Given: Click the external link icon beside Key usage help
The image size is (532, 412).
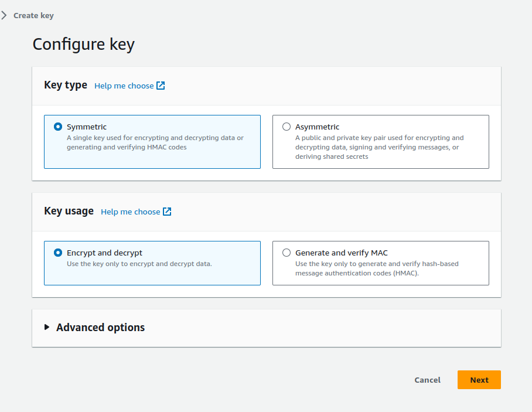Looking at the screenshot, I should coord(166,211).
